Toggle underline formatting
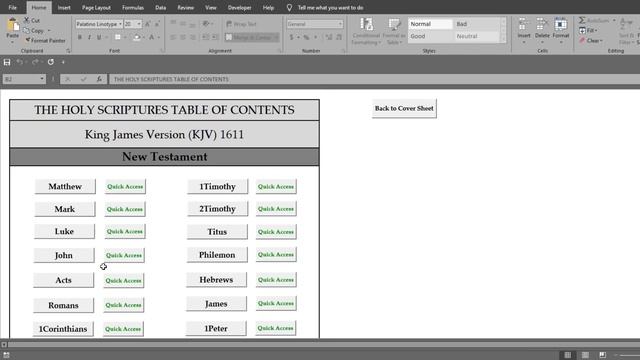 99,37
